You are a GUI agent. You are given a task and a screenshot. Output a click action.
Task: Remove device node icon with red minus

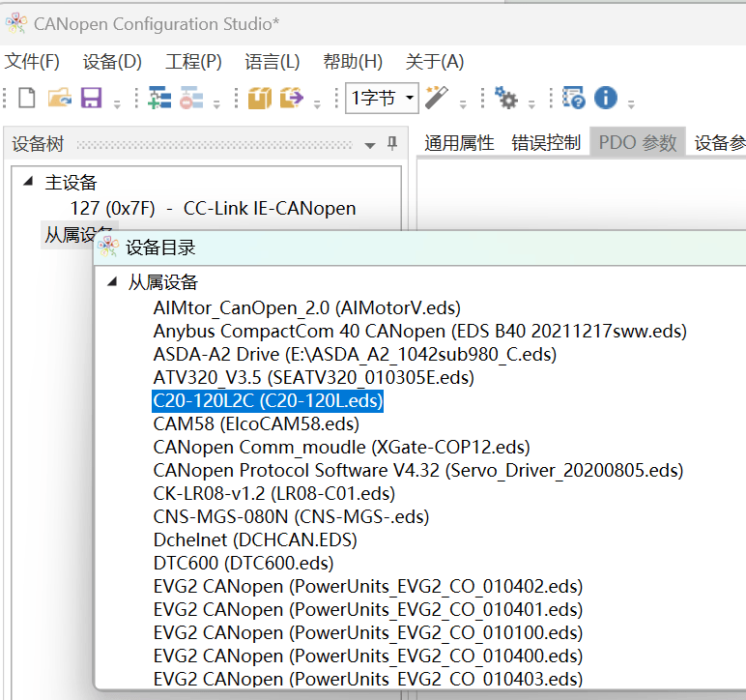pos(191,98)
